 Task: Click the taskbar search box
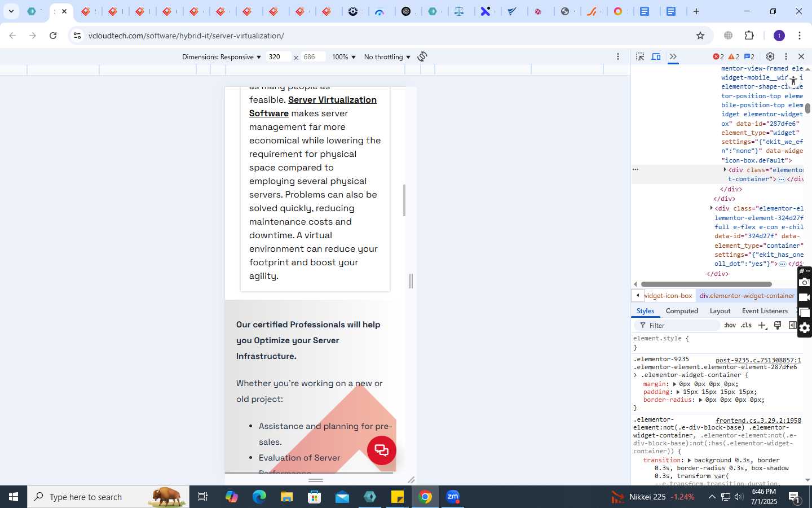click(108, 497)
